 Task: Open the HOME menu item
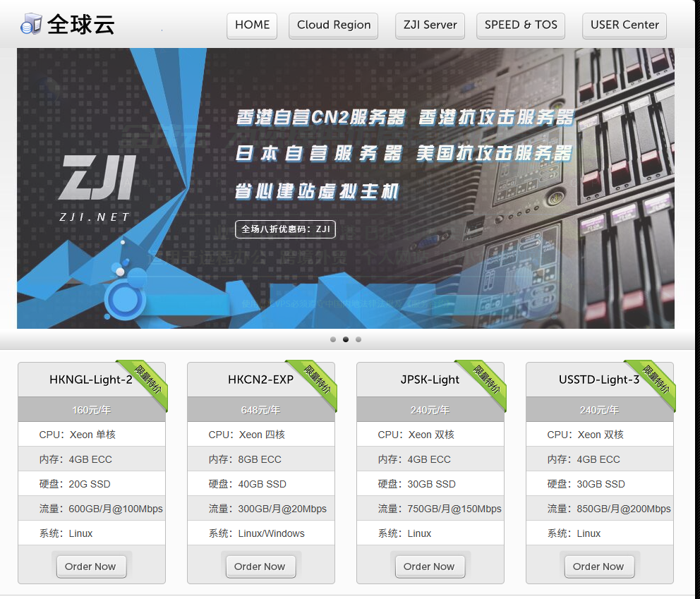(252, 25)
